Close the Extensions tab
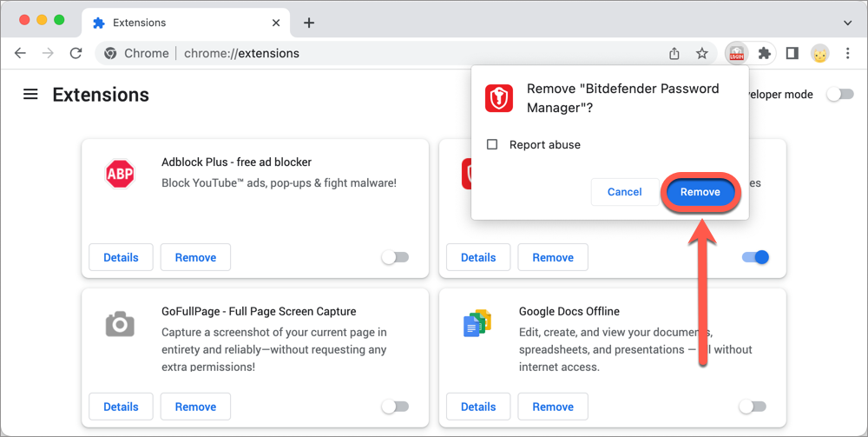The width and height of the screenshot is (868, 437). click(276, 23)
